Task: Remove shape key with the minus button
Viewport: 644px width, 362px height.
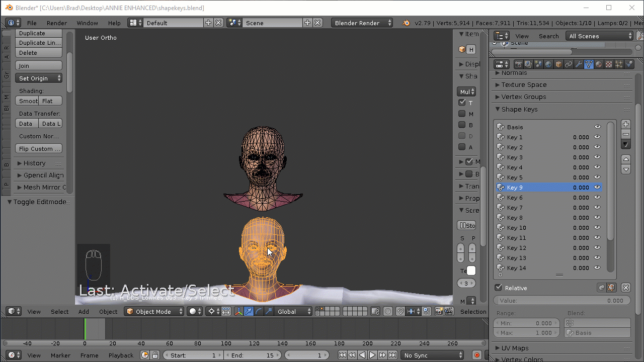Action: [626, 134]
